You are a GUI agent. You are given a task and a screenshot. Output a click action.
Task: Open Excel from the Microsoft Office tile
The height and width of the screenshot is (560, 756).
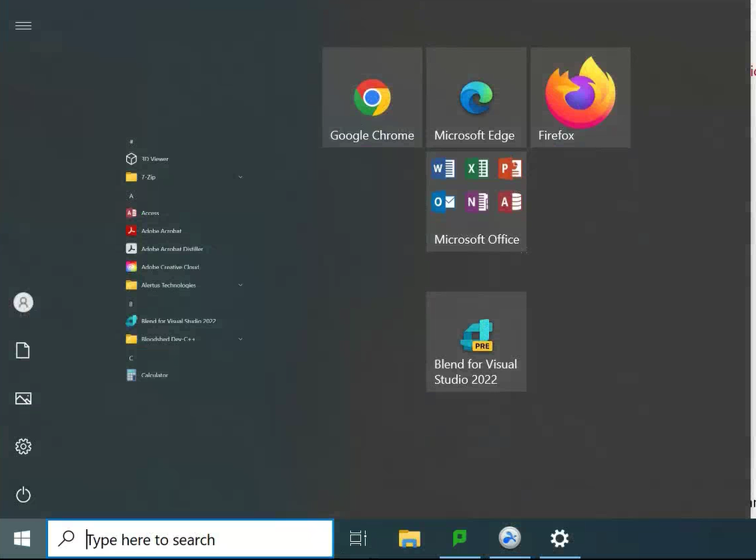pos(476,168)
